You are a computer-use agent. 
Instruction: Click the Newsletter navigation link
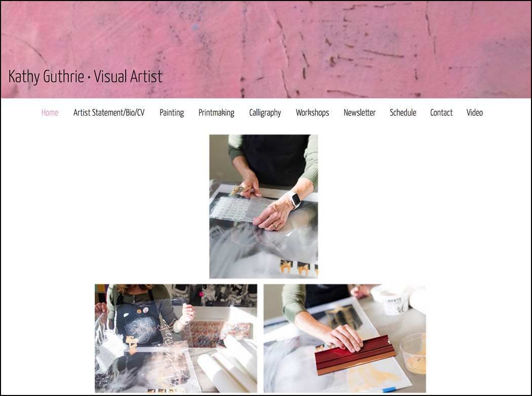tap(360, 113)
